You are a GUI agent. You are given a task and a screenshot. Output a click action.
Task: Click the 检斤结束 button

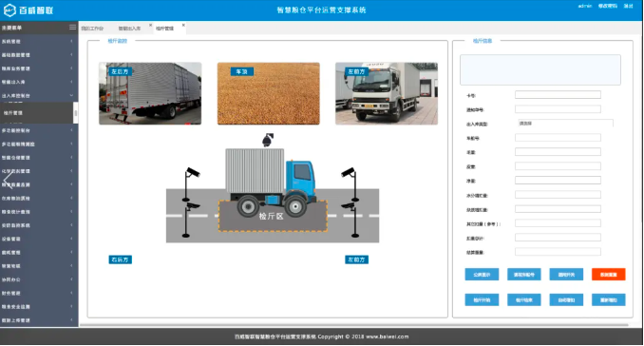[x=524, y=300]
